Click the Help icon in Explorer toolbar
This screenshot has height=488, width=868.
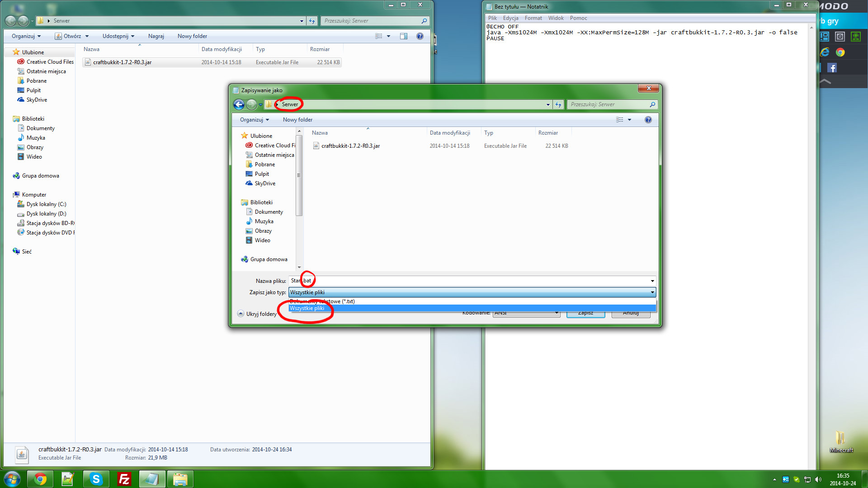point(420,36)
